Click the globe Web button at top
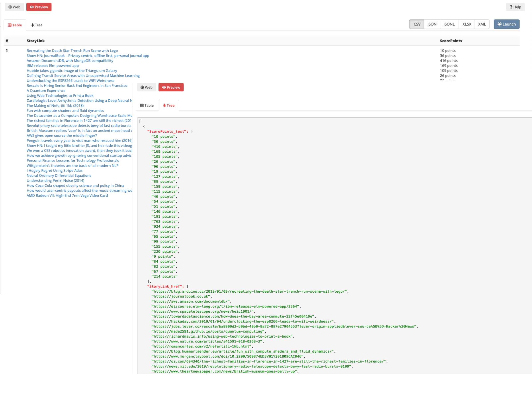 14,7
